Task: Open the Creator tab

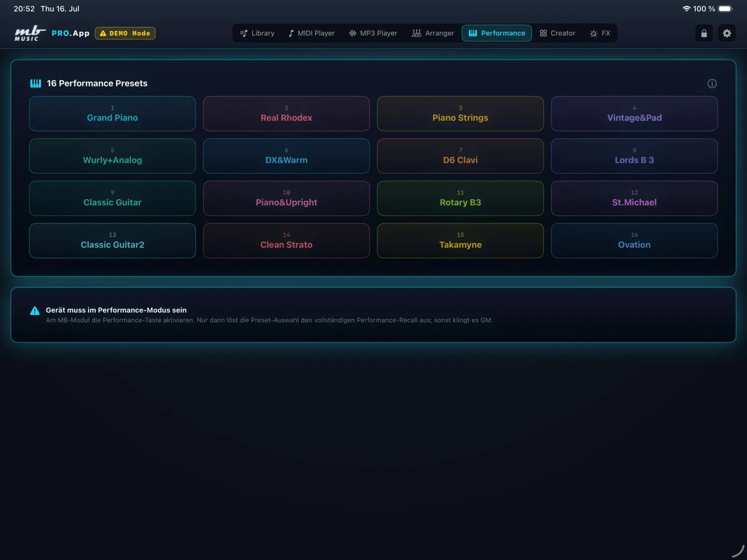Action: click(557, 33)
